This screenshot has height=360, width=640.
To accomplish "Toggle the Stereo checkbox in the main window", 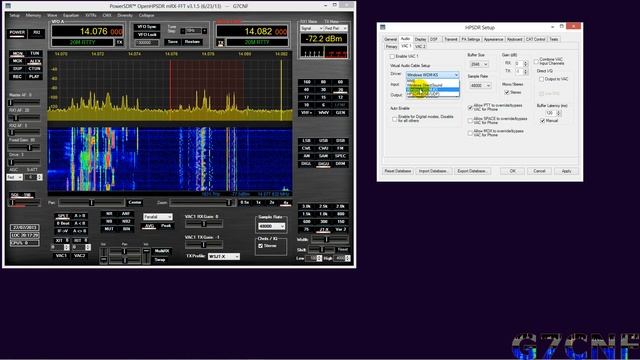I will pos(260,246).
